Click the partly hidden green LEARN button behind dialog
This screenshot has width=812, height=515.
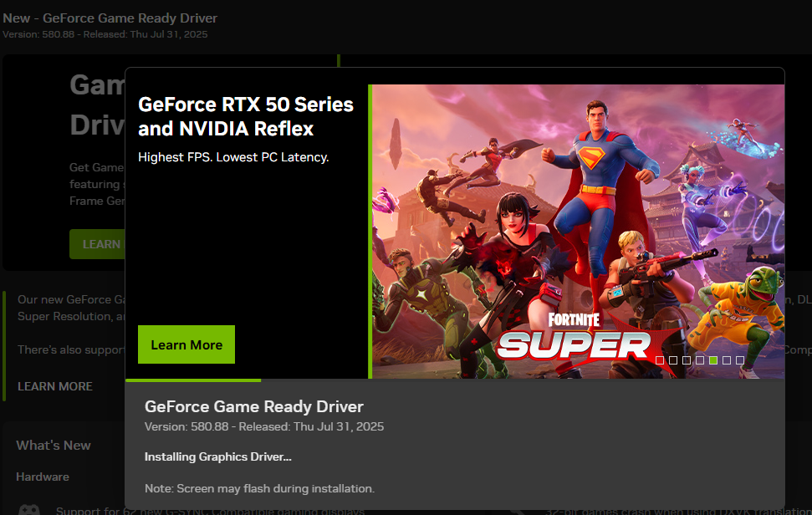[97, 244]
